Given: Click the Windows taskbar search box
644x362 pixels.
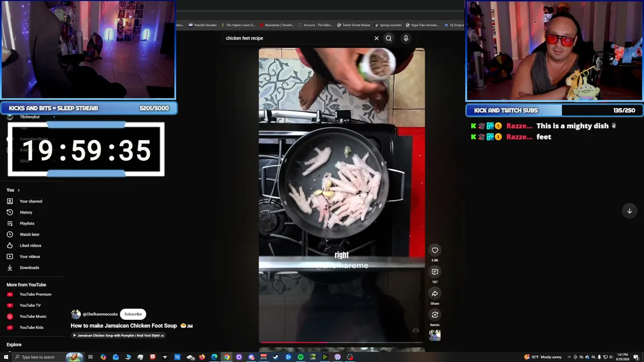Looking at the screenshot, I should click(48, 357).
